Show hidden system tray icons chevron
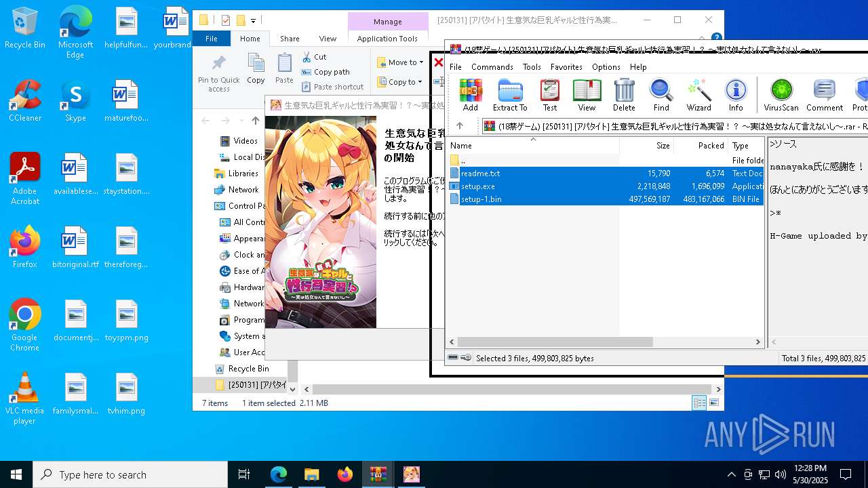The width and height of the screenshot is (868, 488). [731, 474]
